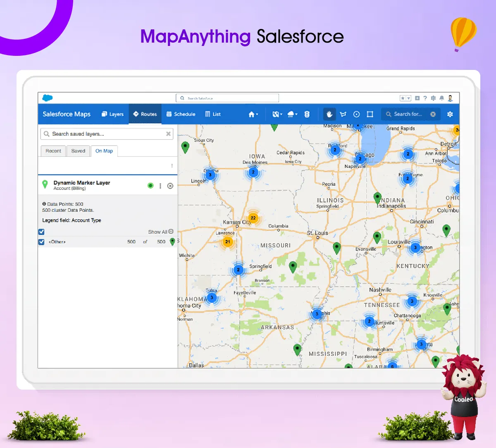Open the weather overlay dropdown
Viewport: 496px width, 448px height.
(292, 114)
